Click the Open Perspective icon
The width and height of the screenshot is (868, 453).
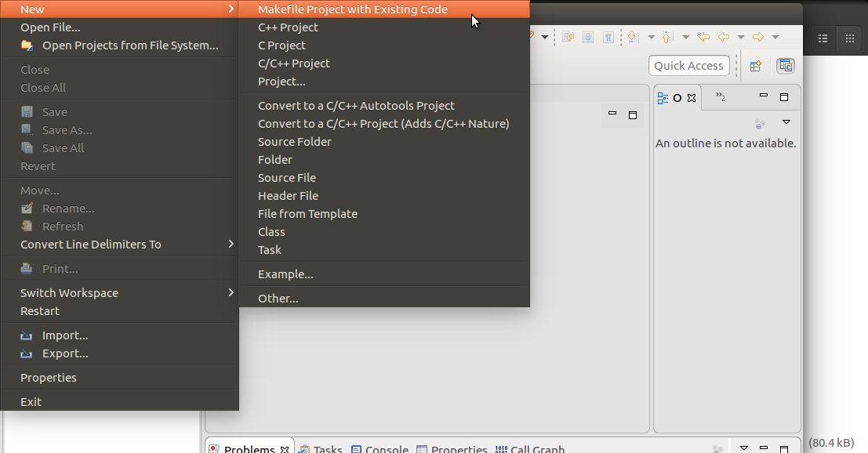click(x=756, y=66)
